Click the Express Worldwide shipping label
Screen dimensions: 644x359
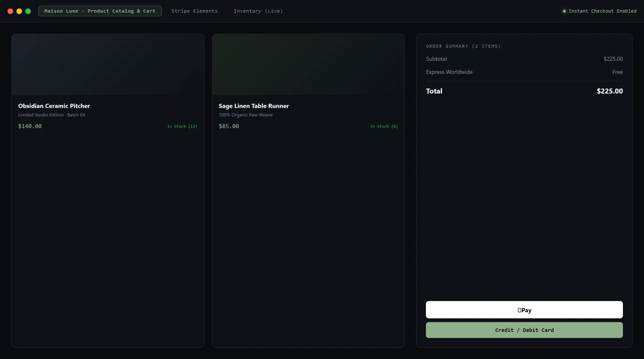449,72
